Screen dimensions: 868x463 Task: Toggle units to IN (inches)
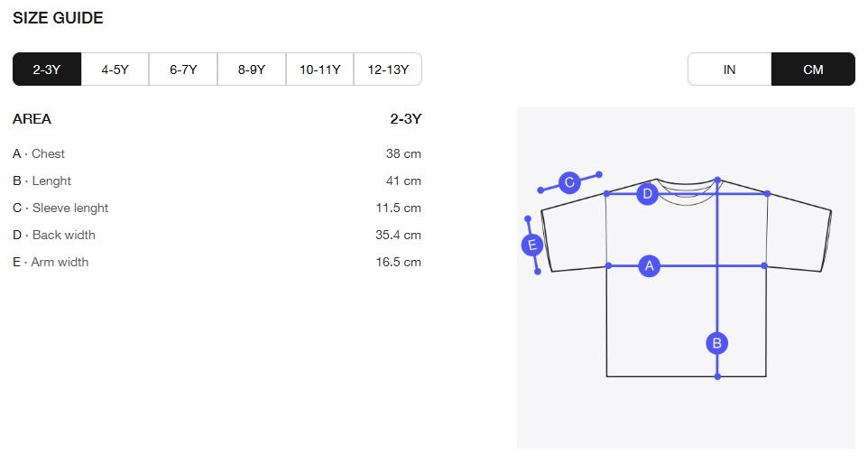coord(730,69)
